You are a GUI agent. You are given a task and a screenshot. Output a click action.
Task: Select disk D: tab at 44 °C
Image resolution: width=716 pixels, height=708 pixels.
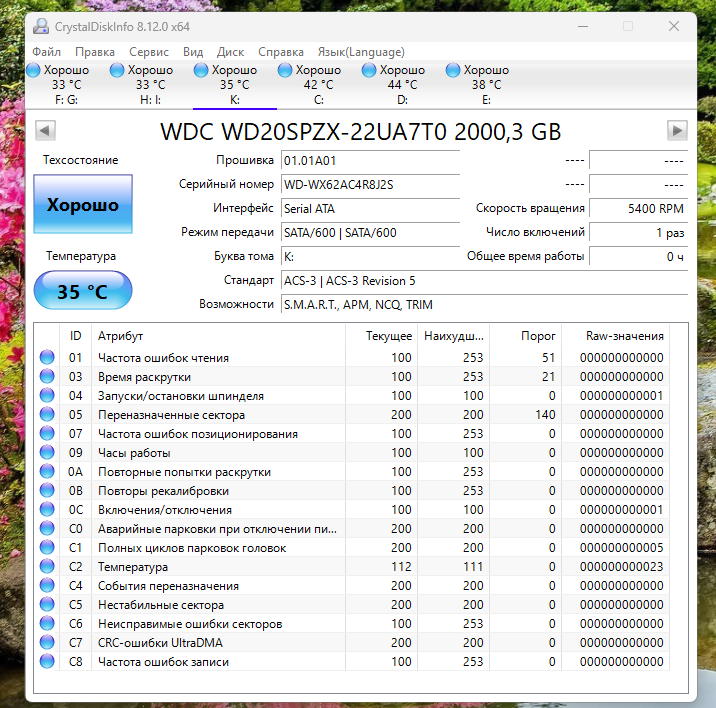click(x=403, y=85)
